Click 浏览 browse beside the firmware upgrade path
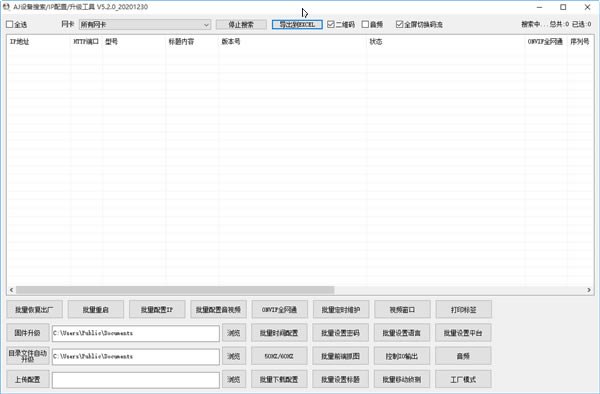This screenshot has width=600, height=394. click(233, 333)
